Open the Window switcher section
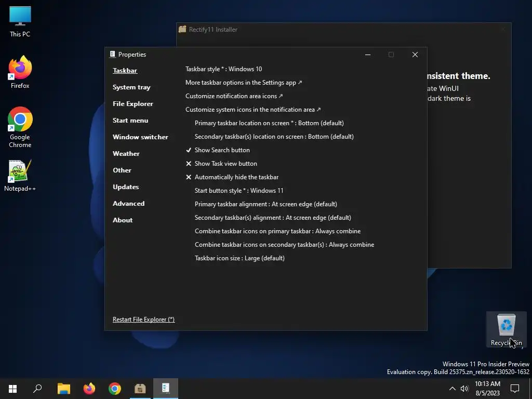This screenshot has width=532, height=399. (140, 137)
